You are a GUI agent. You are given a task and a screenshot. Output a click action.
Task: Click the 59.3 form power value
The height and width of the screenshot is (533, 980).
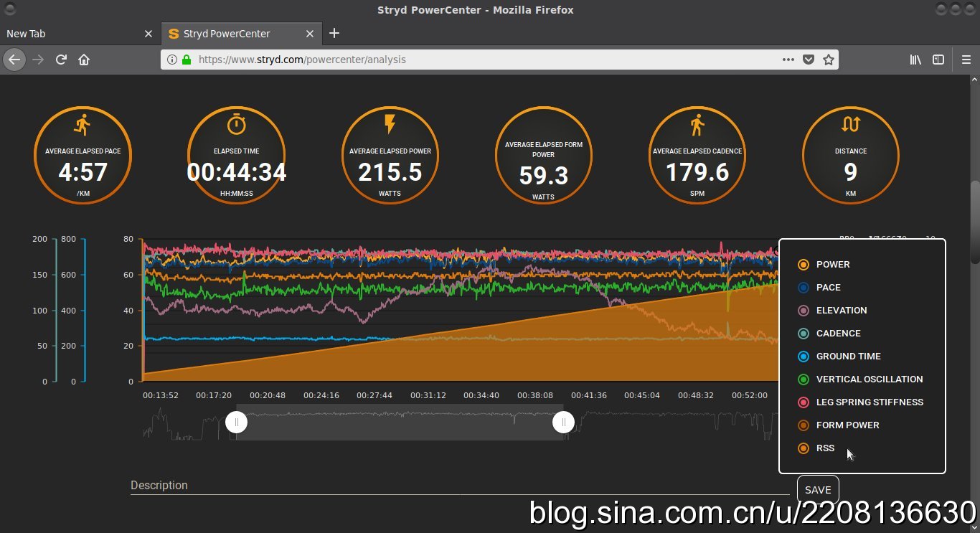coord(544,176)
